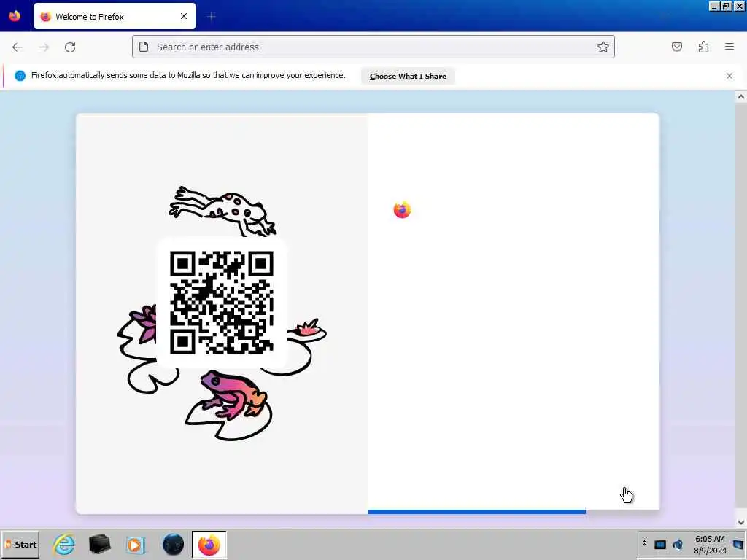Viewport: 747px width, 560px height.
Task: Open the Windows Start menu
Action: click(20, 545)
